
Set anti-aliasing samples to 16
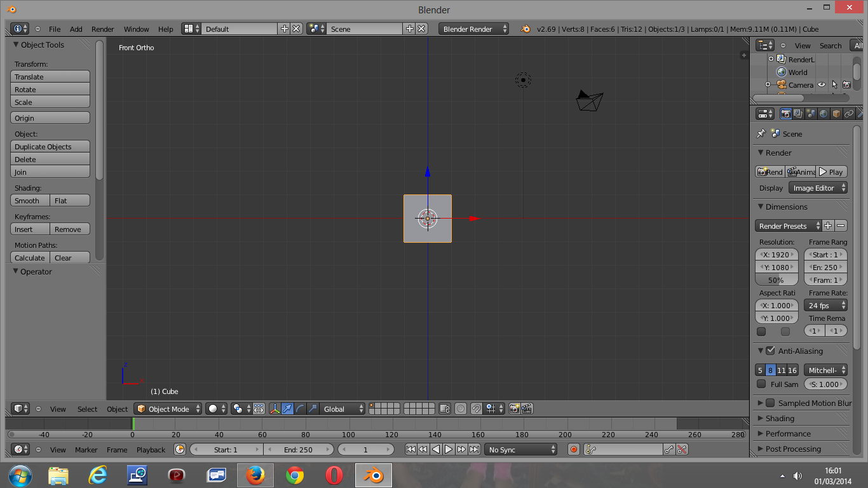[x=792, y=370]
